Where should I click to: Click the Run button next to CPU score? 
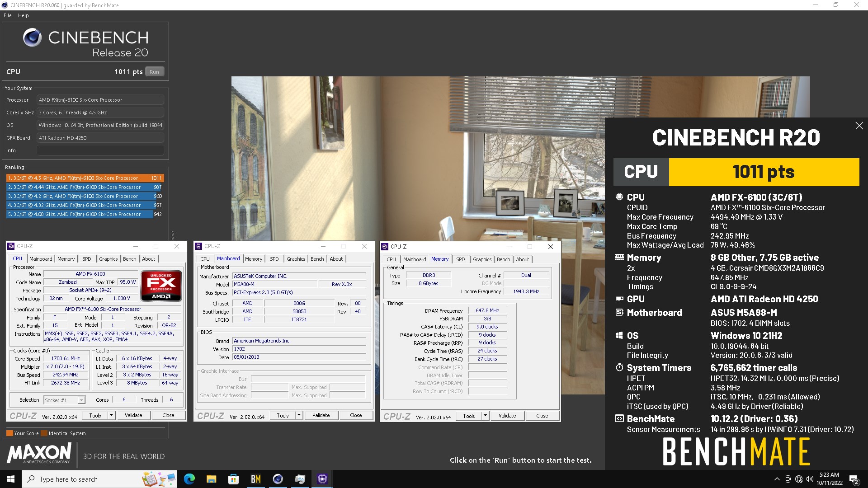point(155,72)
